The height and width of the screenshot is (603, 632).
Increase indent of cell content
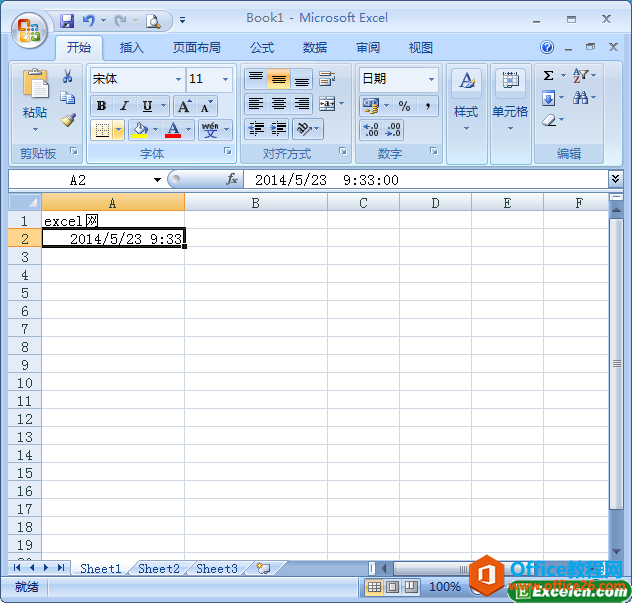pyautogui.click(x=278, y=129)
